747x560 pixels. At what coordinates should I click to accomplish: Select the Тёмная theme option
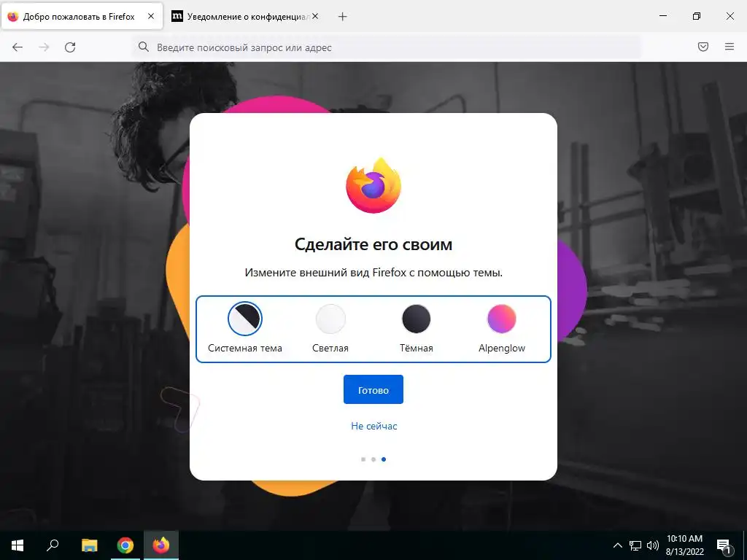point(417,329)
